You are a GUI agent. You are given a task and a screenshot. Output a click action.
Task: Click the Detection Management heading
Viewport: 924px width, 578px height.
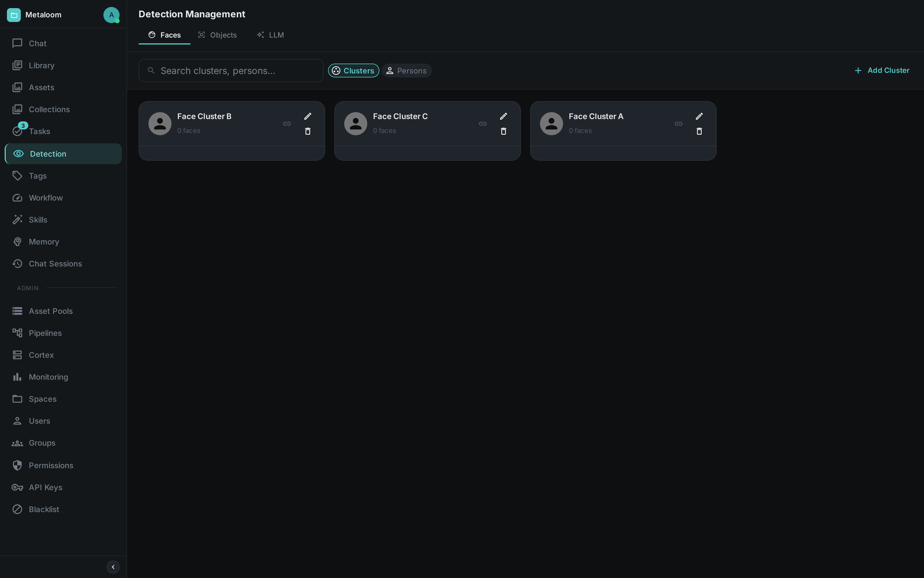[x=192, y=14]
